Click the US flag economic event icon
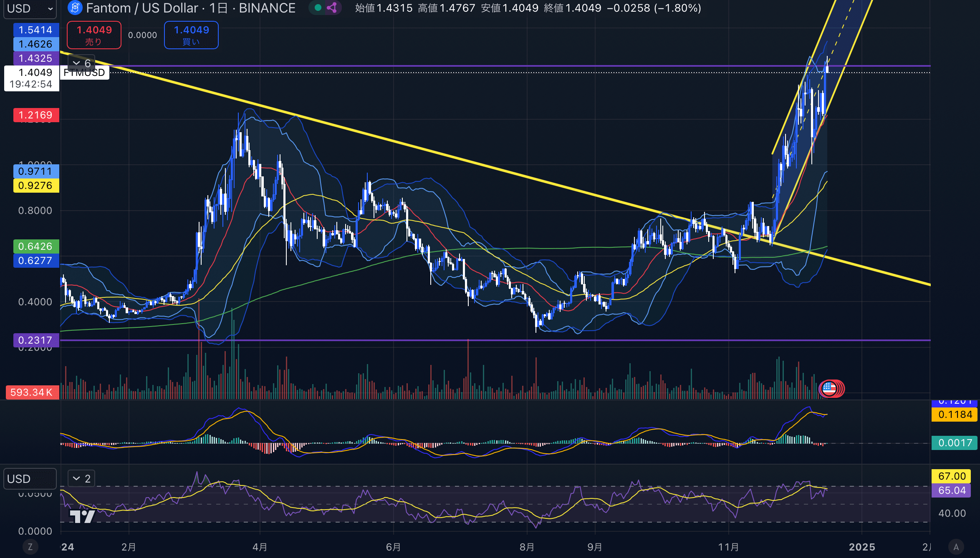Viewport: 980px width, 558px height. point(829,389)
